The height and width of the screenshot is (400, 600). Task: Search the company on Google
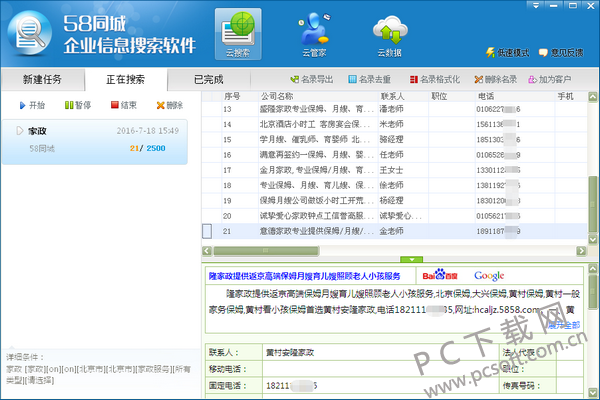pos(489,276)
